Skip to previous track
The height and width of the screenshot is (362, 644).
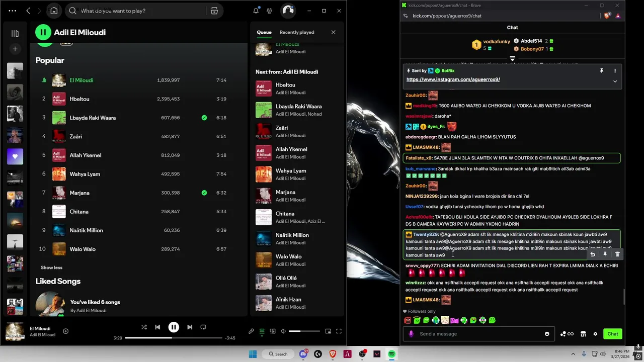[157, 327]
